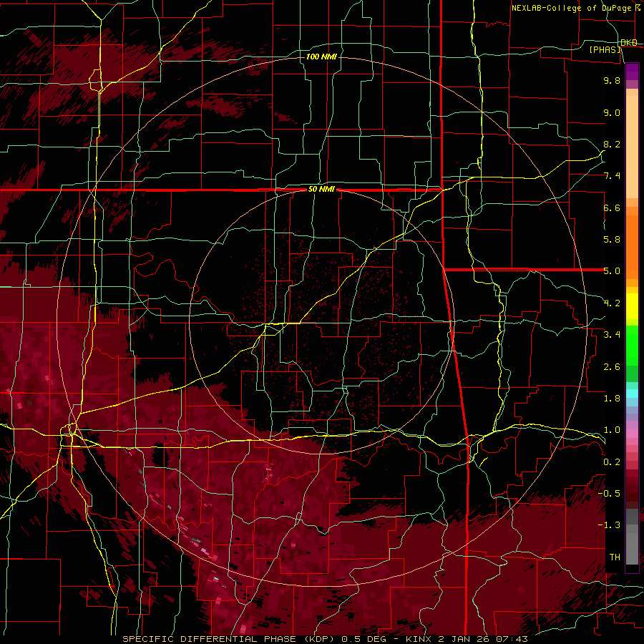Click the 5.0 color scale value
The width and height of the screenshot is (644, 644).
pos(612,271)
